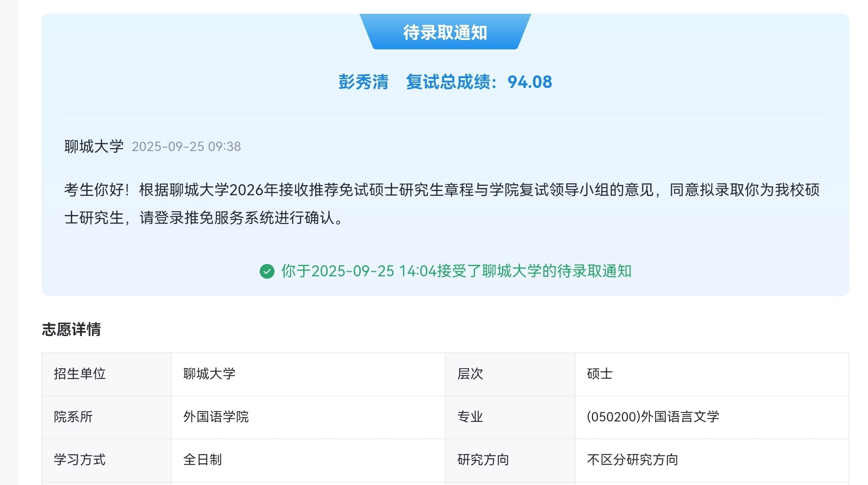Click the green checkmark acceptance icon

pos(267,271)
